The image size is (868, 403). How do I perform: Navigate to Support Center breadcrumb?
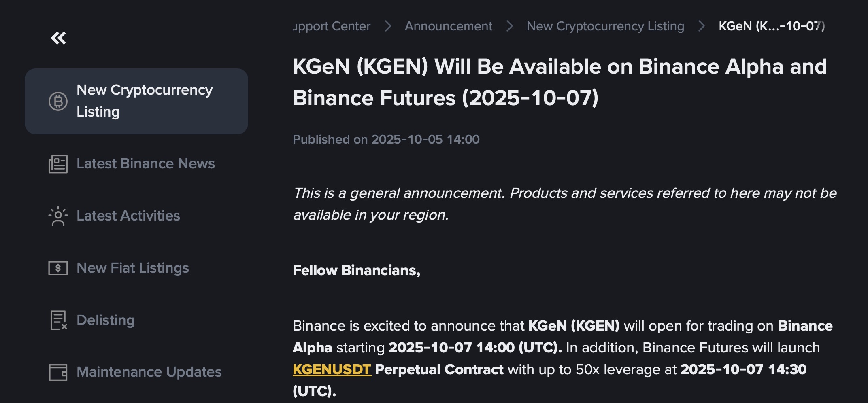point(331,26)
